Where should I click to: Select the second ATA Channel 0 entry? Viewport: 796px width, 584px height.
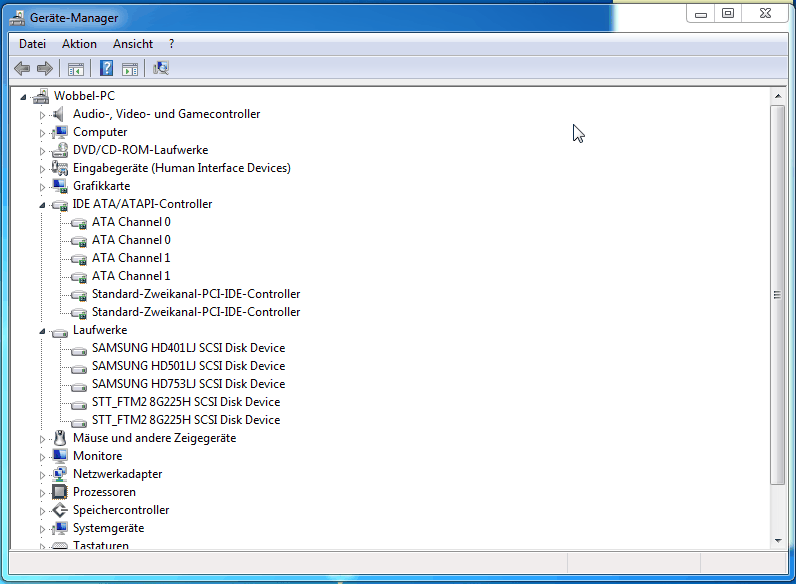click(131, 240)
